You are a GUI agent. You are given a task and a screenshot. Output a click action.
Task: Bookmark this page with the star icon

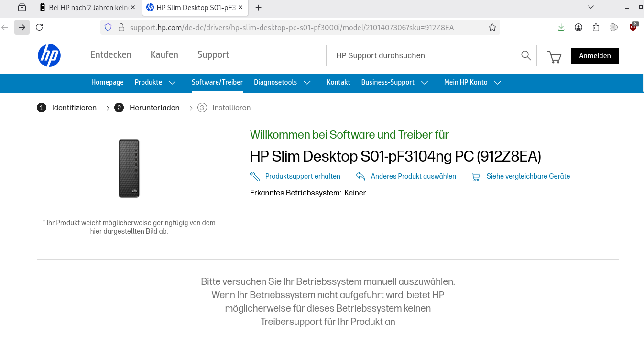pos(492,27)
